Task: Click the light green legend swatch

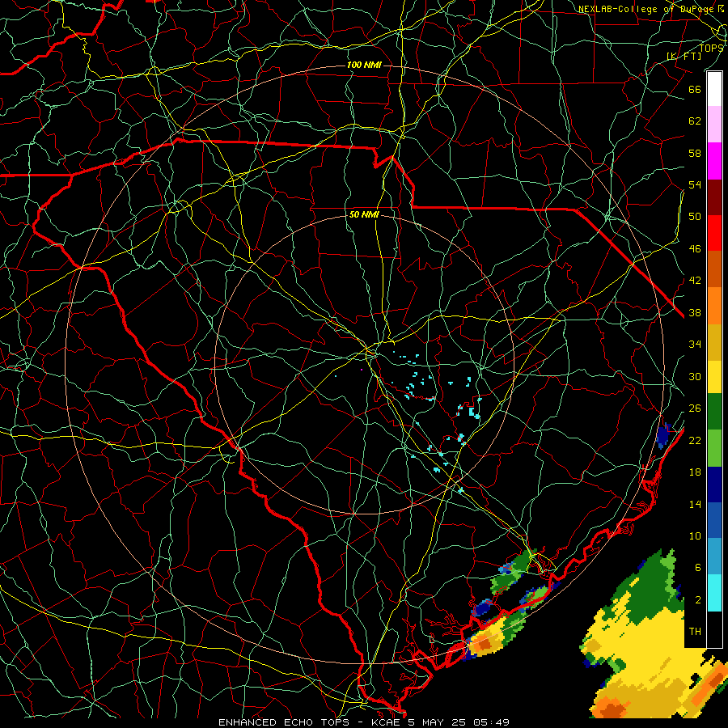Action: (x=714, y=448)
